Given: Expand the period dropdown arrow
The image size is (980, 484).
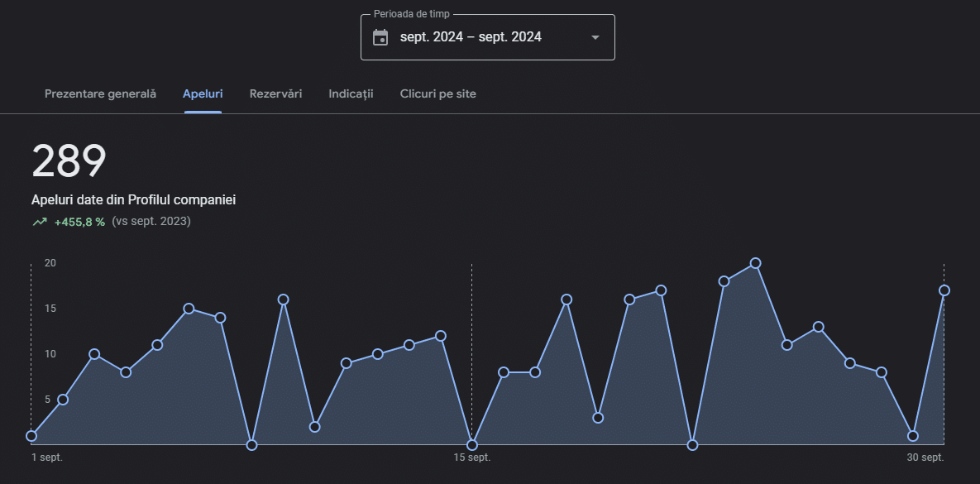Looking at the screenshot, I should 595,37.
